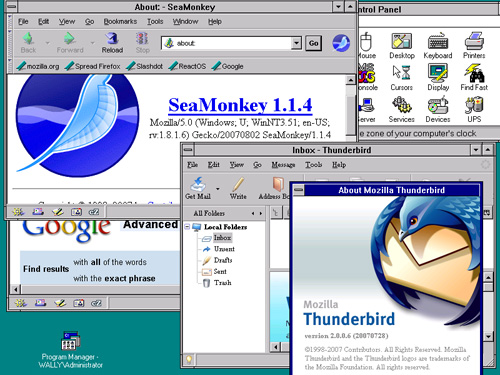This screenshot has width=500, height=375.
Task: Click Composer icon in lower Google window bar
Action: (60, 303)
